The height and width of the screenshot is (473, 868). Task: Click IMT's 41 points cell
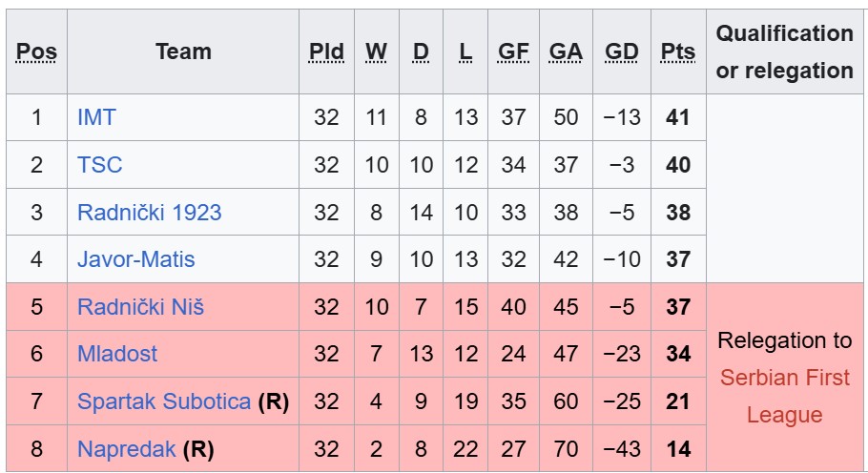[x=678, y=117]
